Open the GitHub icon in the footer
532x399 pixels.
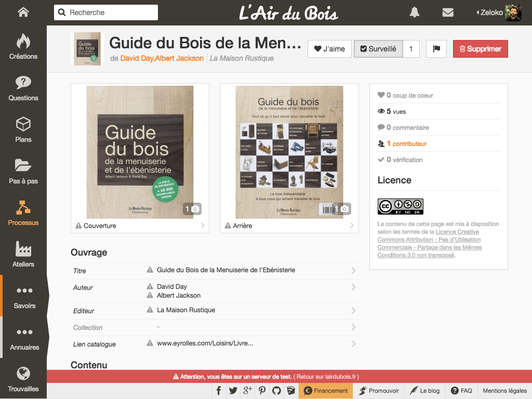(276, 391)
